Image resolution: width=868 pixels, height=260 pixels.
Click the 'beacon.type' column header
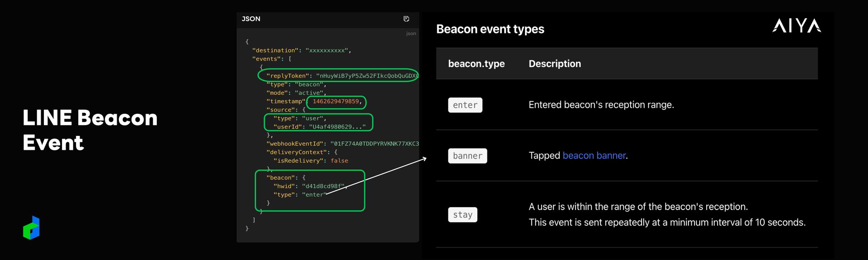point(476,64)
